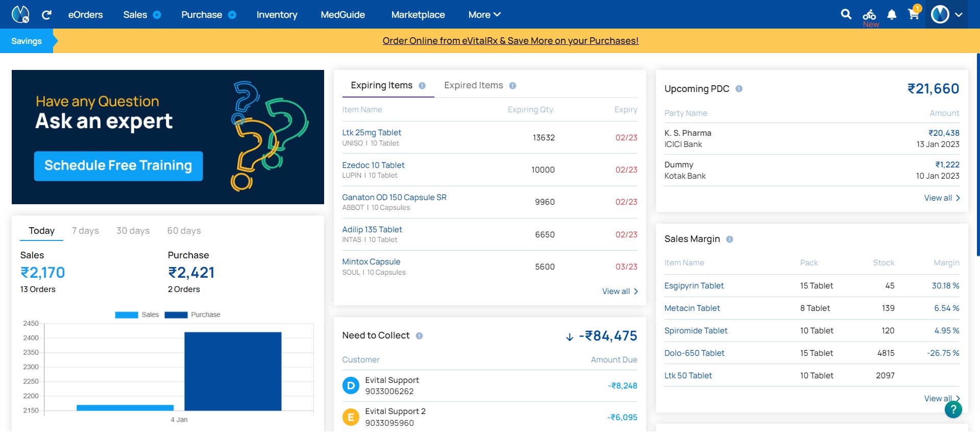980x436 pixels.
Task: Click the delivery bike New icon
Action: [x=870, y=17]
